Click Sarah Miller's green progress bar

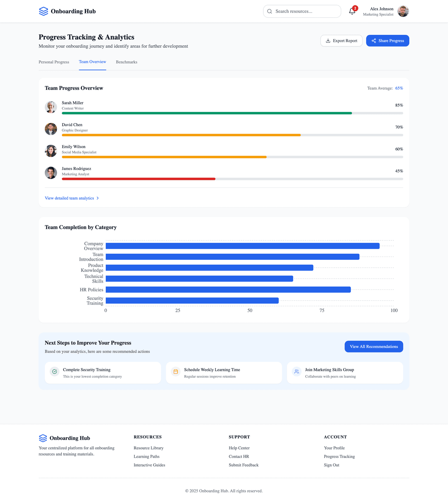(207, 113)
